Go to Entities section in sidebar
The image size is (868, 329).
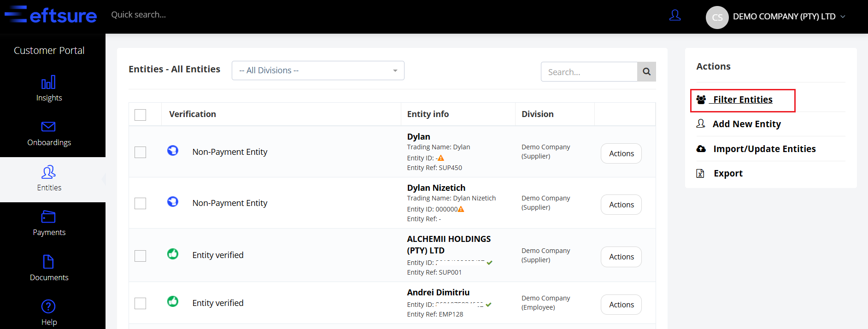pos(49,179)
